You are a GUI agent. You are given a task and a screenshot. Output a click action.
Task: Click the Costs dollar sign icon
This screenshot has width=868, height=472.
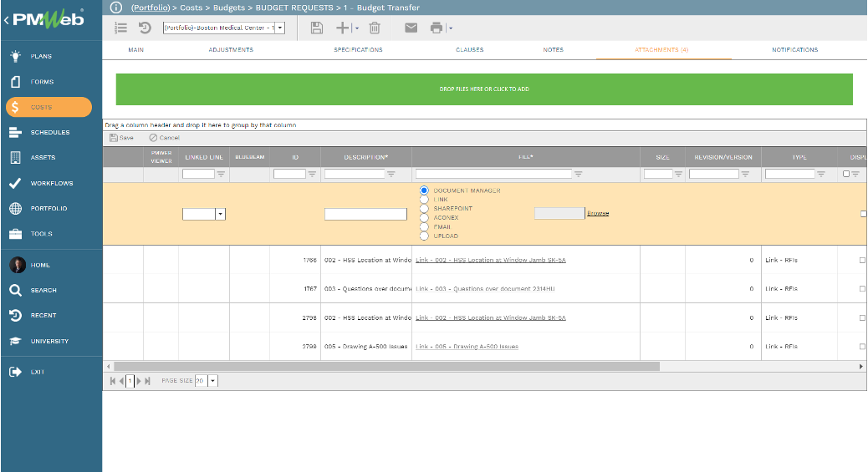[16, 107]
